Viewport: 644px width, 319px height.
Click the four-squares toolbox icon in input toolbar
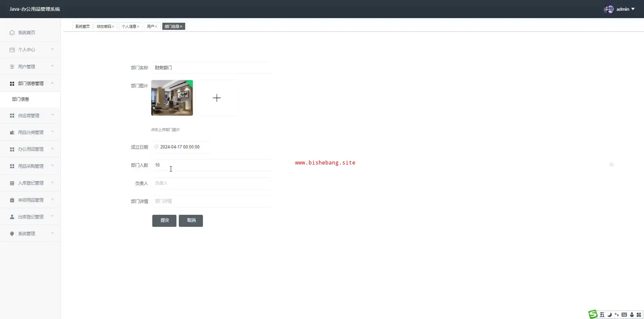point(639,315)
